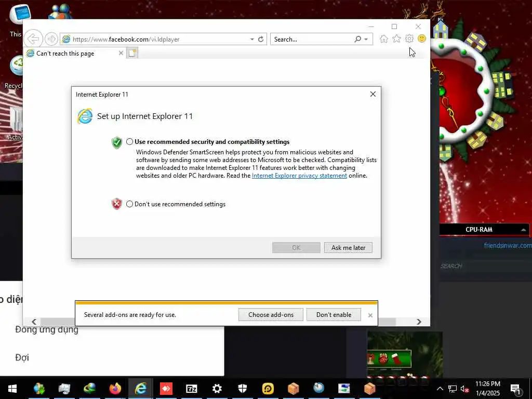This screenshot has width=532, height=399.
Task: Open the Home page icon in Internet Explorer
Action: coord(384,39)
